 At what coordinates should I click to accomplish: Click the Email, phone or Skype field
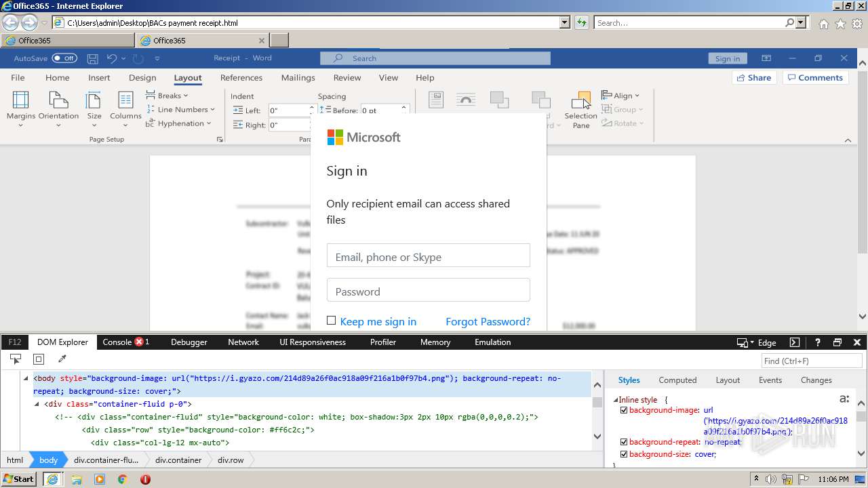[x=428, y=257]
